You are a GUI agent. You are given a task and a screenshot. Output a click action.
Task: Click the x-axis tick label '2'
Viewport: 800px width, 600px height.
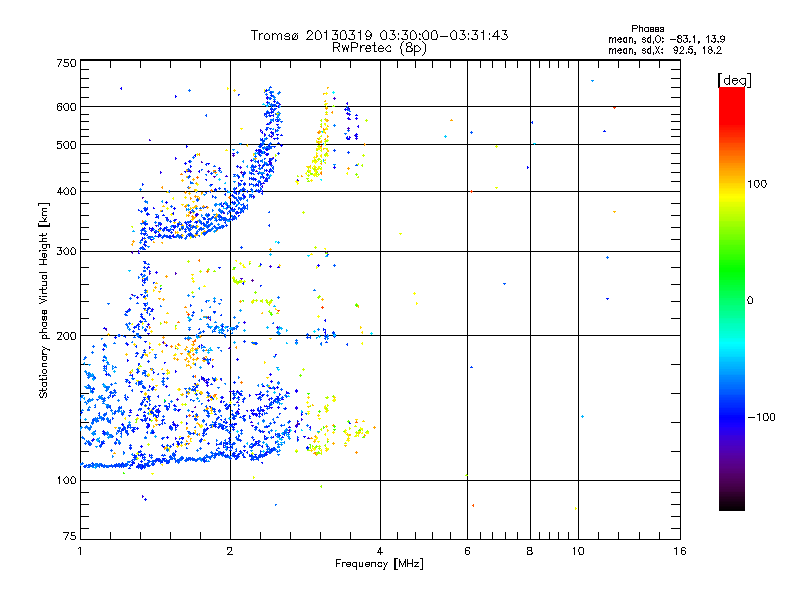[x=230, y=551]
